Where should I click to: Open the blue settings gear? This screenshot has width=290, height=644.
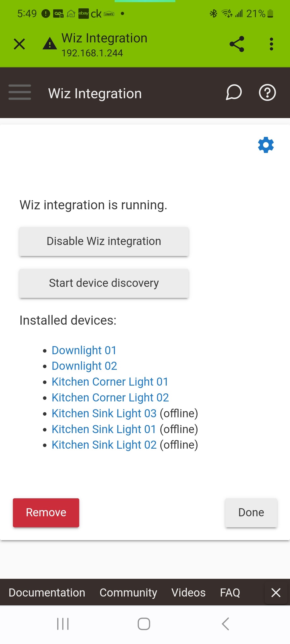[x=266, y=145]
